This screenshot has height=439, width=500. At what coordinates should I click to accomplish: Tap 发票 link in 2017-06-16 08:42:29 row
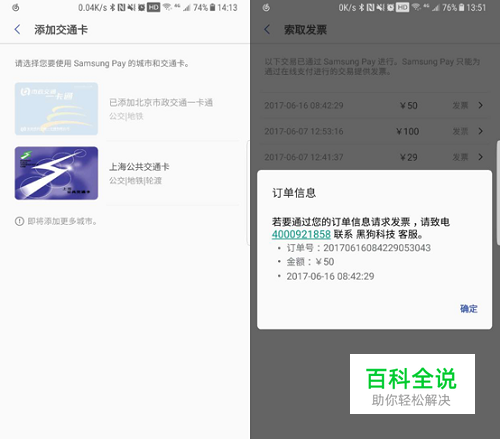tap(460, 105)
